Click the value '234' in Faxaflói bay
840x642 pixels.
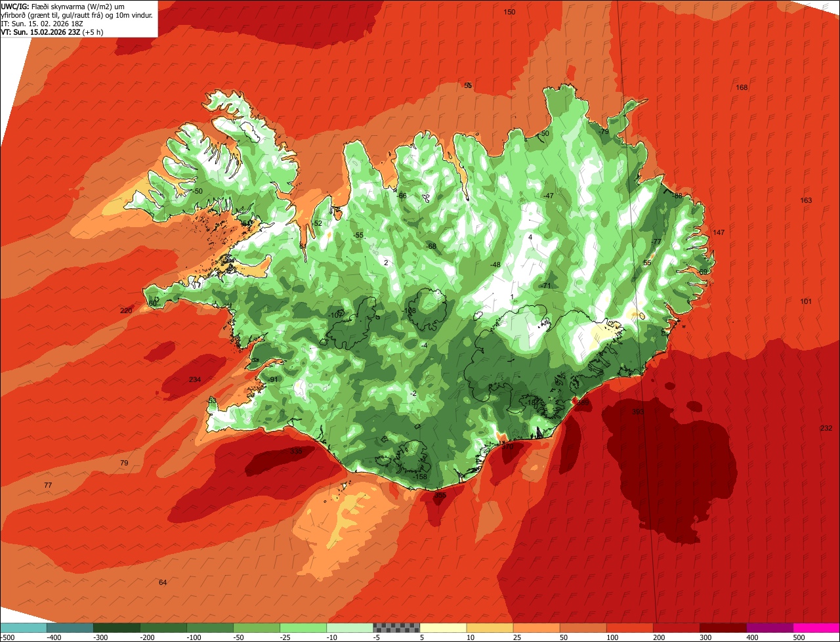pos(195,379)
